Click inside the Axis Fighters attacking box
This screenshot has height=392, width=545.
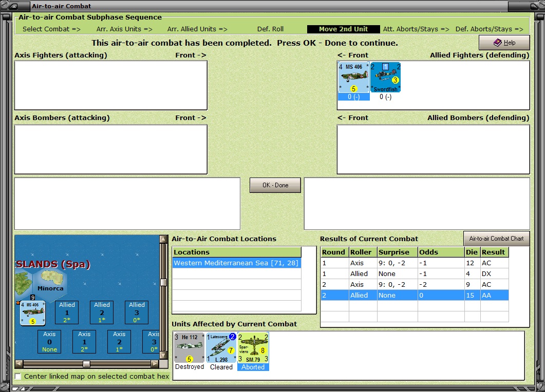pos(111,85)
